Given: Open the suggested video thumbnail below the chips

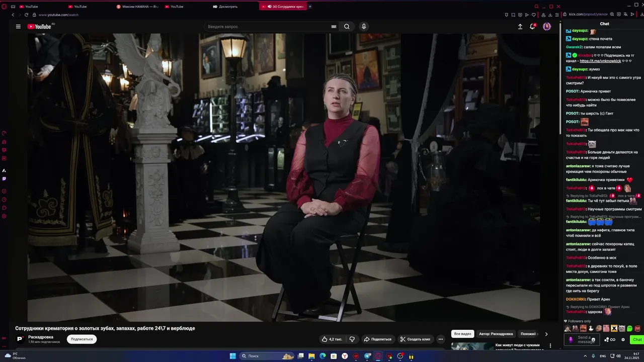Looking at the screenshot, I should coord(472,346).
